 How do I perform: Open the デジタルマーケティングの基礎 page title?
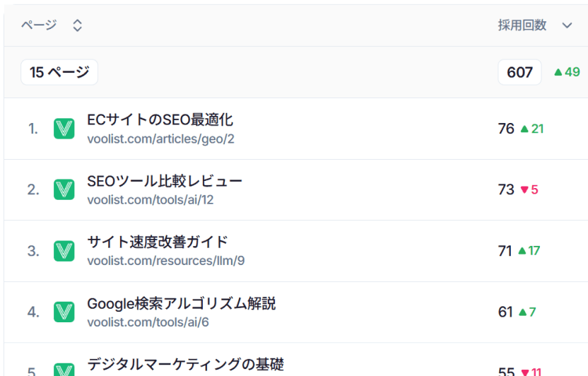pos(186,365)
